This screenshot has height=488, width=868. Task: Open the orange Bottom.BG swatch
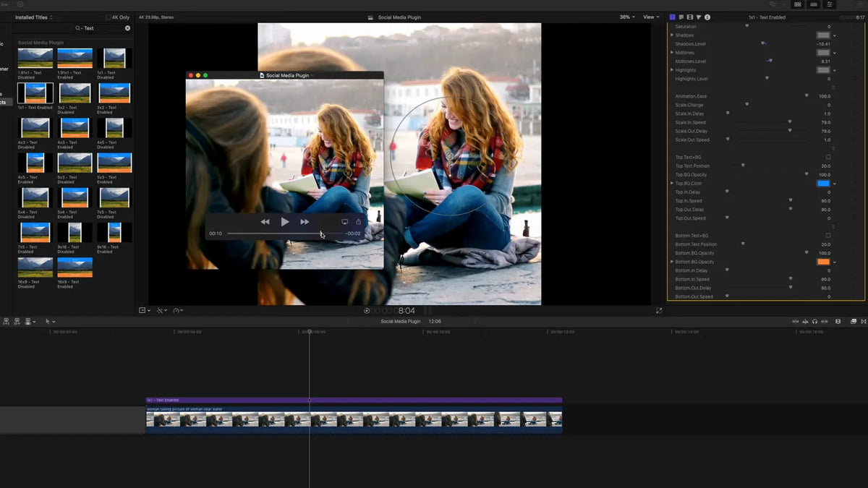pos(823,262)
